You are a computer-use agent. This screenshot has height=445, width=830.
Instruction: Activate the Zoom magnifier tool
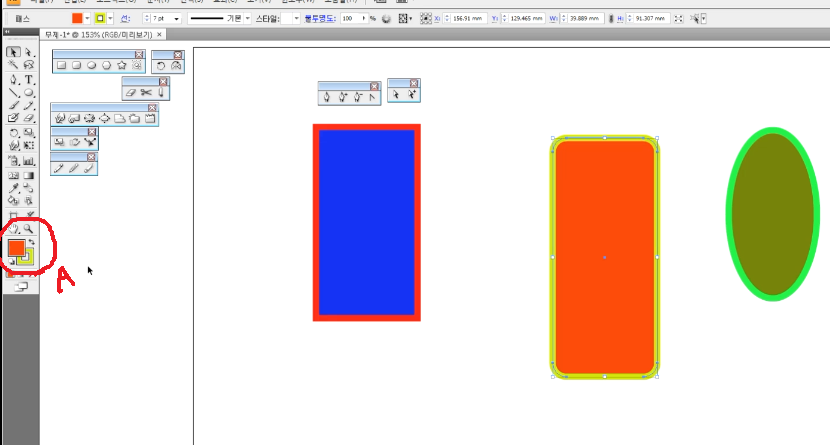tap(29, 229)
